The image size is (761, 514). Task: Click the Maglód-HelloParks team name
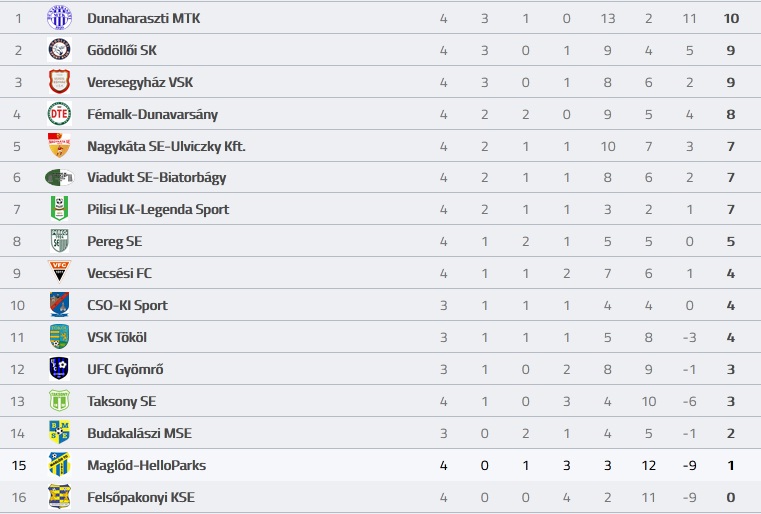click(146, 465)
